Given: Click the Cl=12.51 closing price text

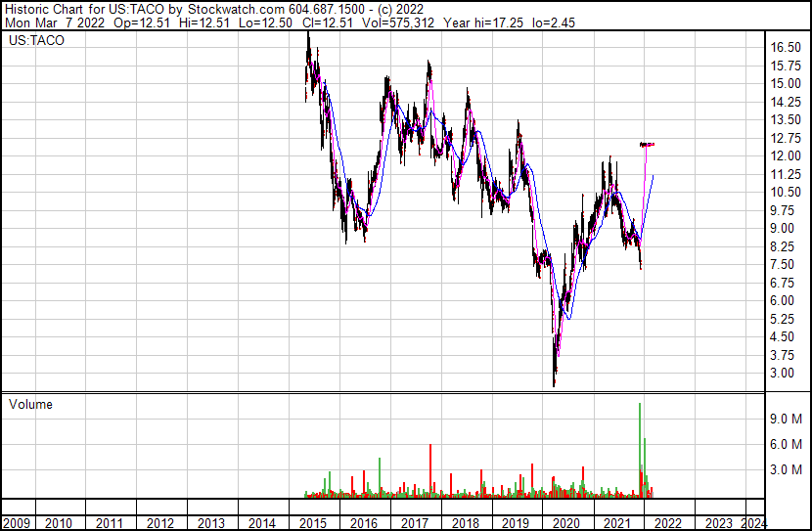Looking at the screenshot, I should point(329,22).
